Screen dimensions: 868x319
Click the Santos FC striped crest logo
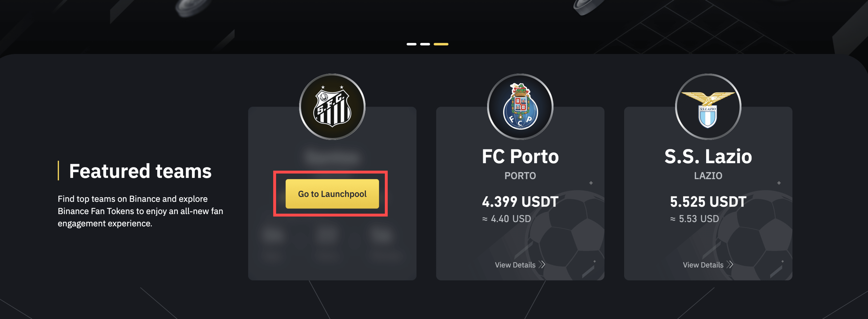[x=332, y=107]
